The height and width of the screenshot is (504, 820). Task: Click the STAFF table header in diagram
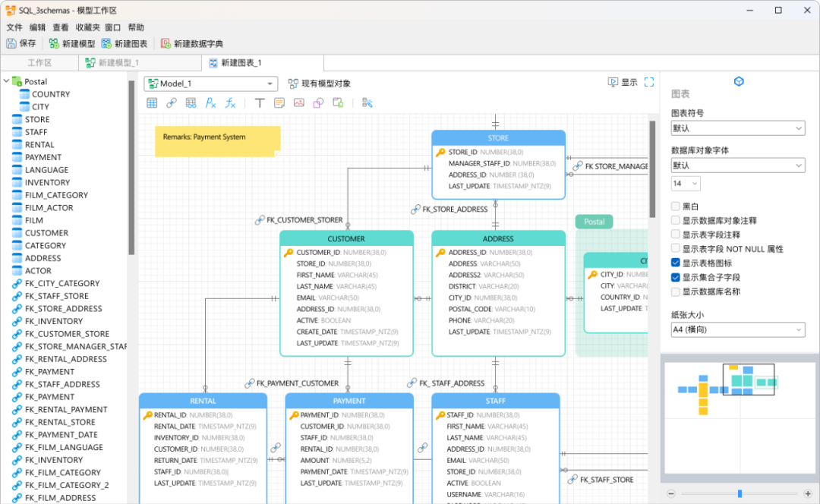click(495, 401)
